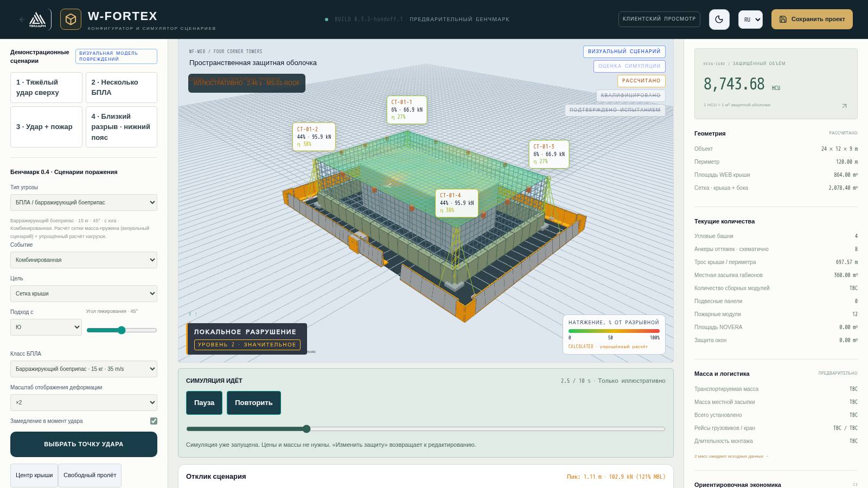This screenshot has width=868, height=488.
Task: Open the masses awaiting input data link
Action: click(x=731, y=456)
